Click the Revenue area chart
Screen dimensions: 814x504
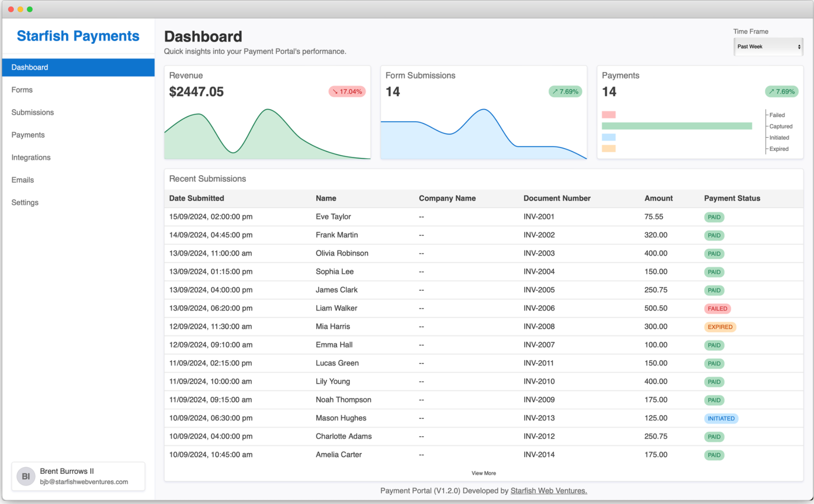[267, 134]
